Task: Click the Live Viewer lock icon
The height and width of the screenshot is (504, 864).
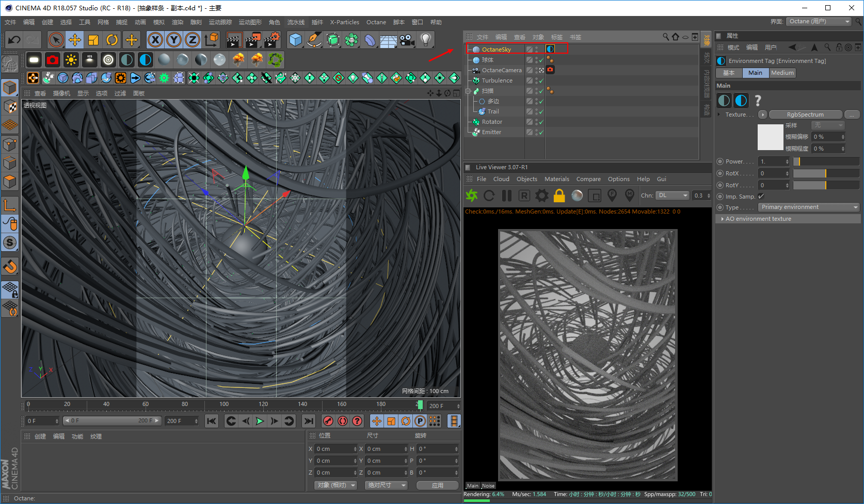Action: pyautogui.click(x=559, y=196)
